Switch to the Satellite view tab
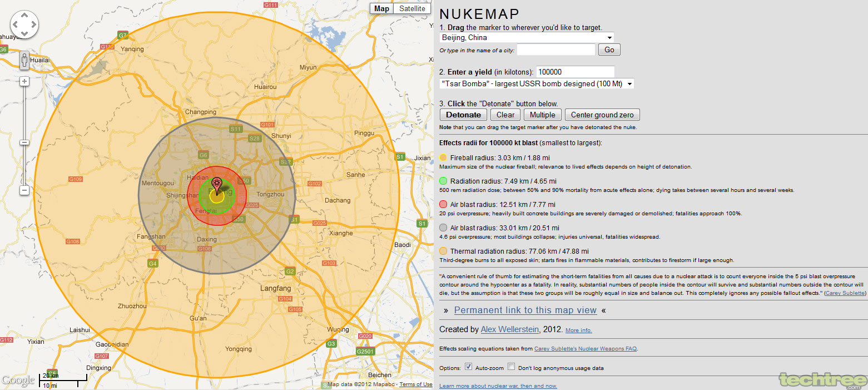 (x=412, y=8)
